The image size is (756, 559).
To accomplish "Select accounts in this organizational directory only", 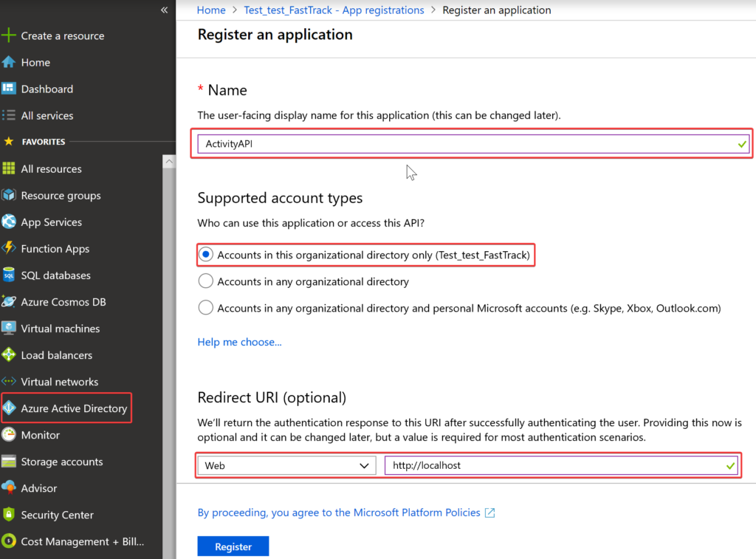I will 205,254.
